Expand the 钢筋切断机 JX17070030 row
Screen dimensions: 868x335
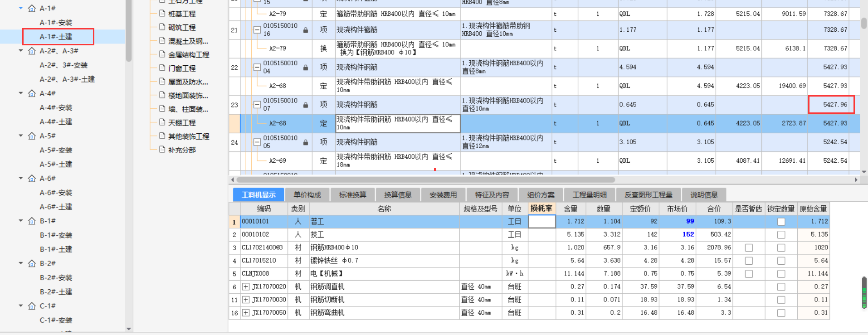(x=246, y=300)
